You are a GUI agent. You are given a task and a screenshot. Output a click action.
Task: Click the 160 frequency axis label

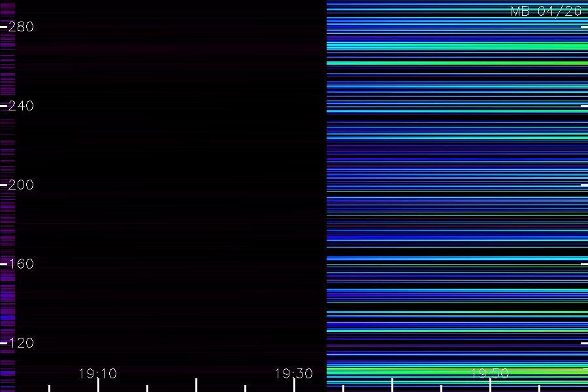[21, 264]
